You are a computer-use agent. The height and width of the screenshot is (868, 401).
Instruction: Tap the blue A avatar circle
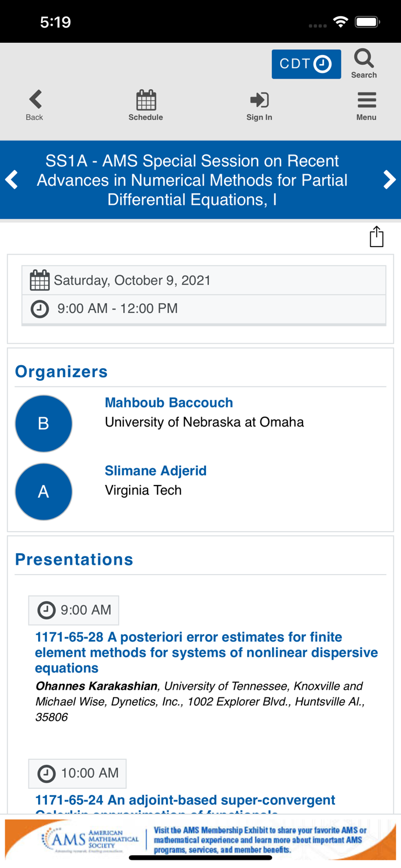tap(43, 491)
